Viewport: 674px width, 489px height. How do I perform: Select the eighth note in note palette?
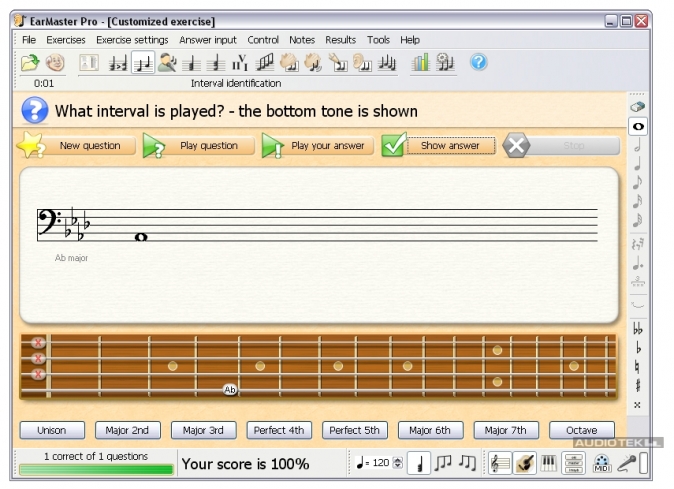click(638, 182)
